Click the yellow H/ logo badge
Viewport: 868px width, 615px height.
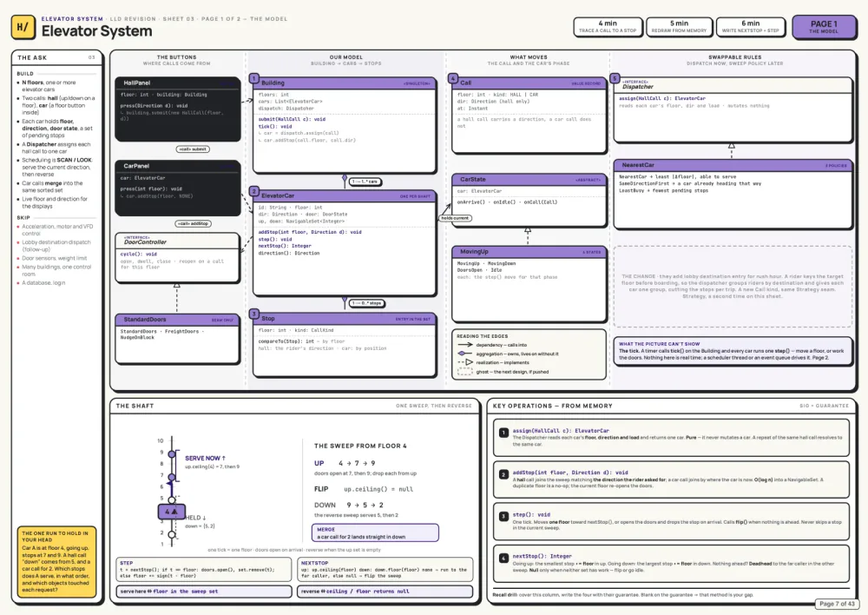pyautogui.click(x=23, y=27)
